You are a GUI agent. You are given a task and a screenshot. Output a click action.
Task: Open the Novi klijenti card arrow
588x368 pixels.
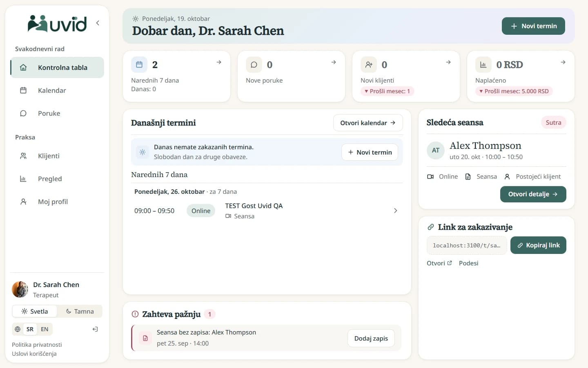coord(448,62)
